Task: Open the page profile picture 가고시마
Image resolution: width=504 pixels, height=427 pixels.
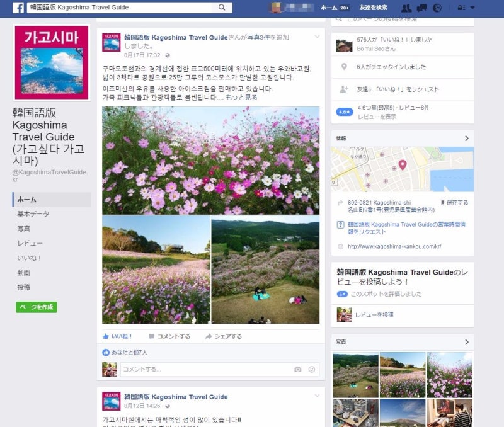Action: [52, 62]
